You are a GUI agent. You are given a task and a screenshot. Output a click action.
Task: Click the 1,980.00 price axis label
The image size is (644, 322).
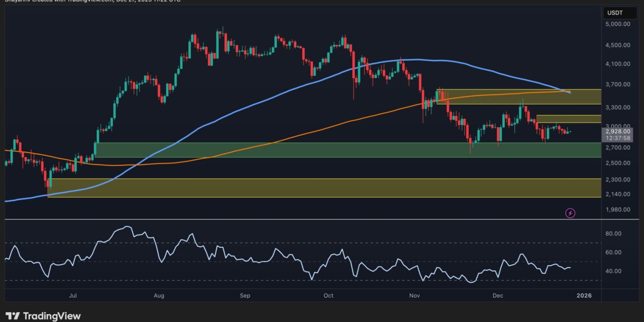(x=617, y=210)
